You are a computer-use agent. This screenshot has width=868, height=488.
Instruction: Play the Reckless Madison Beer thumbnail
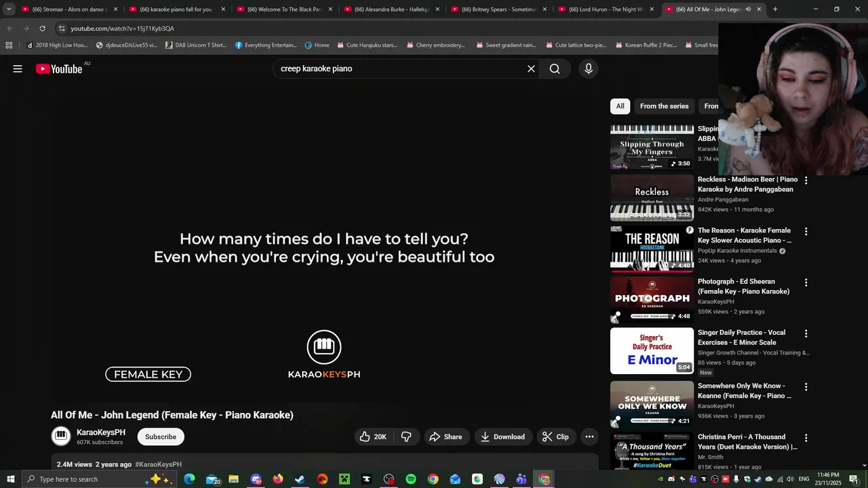(x=652, y=198)
